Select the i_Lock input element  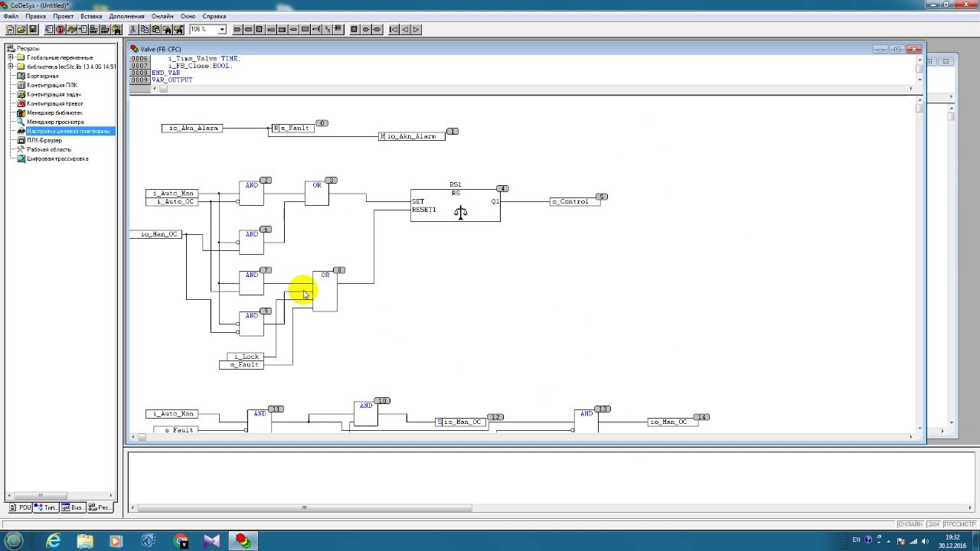[246, 357]
